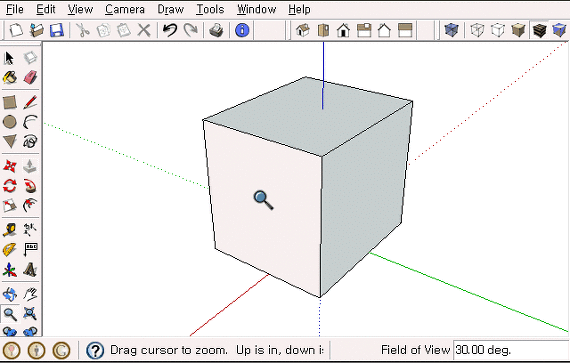570x363 pixels.
Task: Open the Edit menu
Action: [x=46, y=9]
